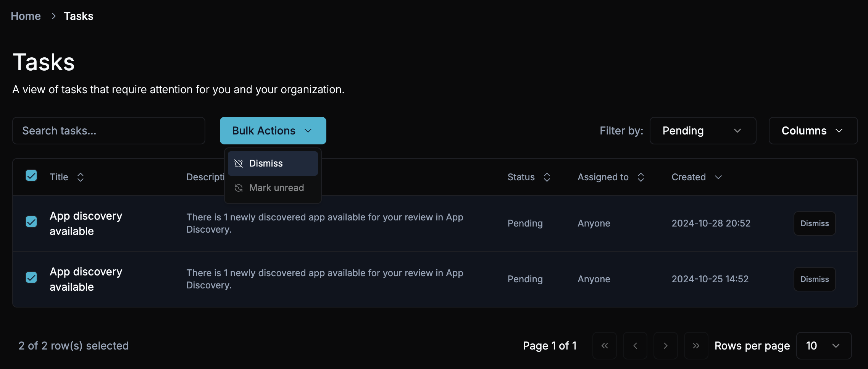Screen dimensions: 868x369
Task: Toggle the select-all checkbox in table header
Action: (x=31, y=176)
